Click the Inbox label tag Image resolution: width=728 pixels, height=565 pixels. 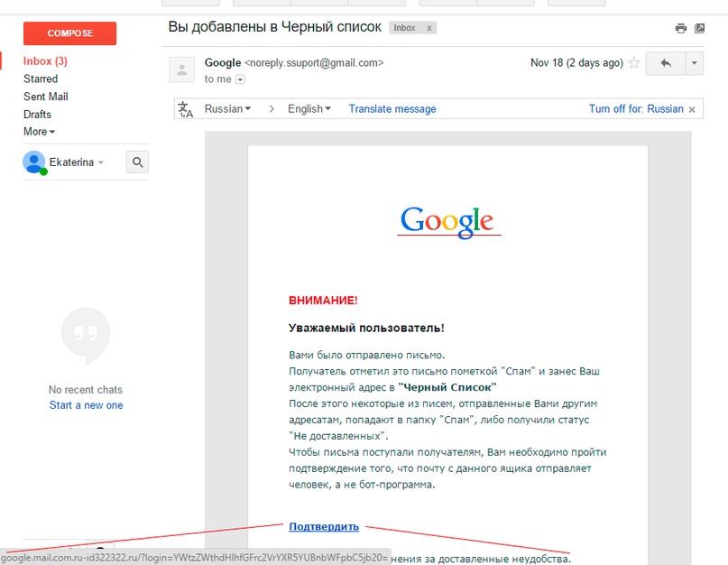404,28
